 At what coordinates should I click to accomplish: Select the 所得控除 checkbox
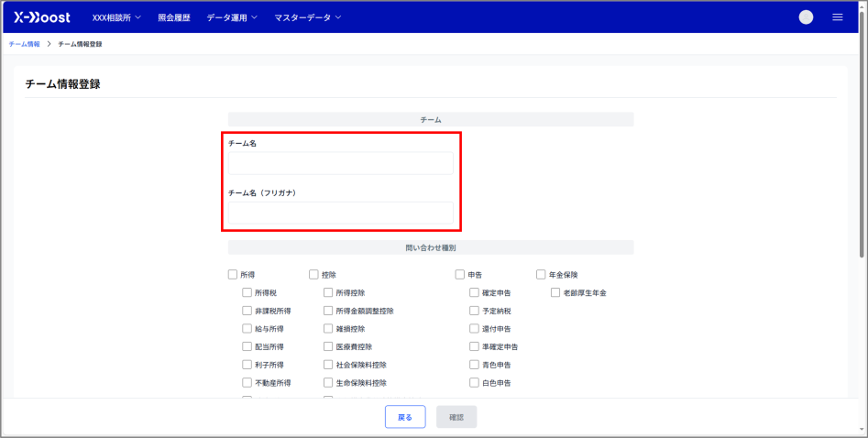coord(328,293)
